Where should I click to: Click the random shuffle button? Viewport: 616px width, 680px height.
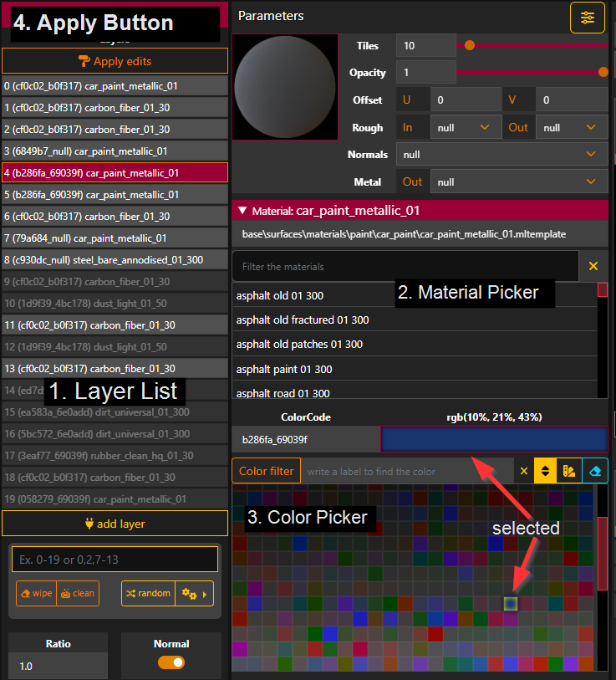(x=148, y=594)
